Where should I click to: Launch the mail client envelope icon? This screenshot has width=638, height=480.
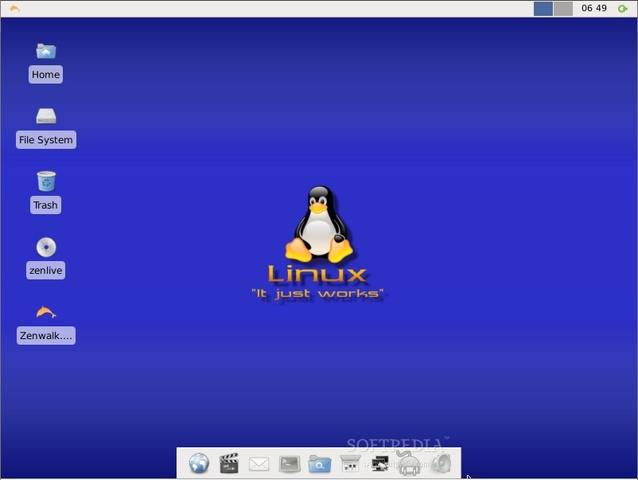pos(259,464)
